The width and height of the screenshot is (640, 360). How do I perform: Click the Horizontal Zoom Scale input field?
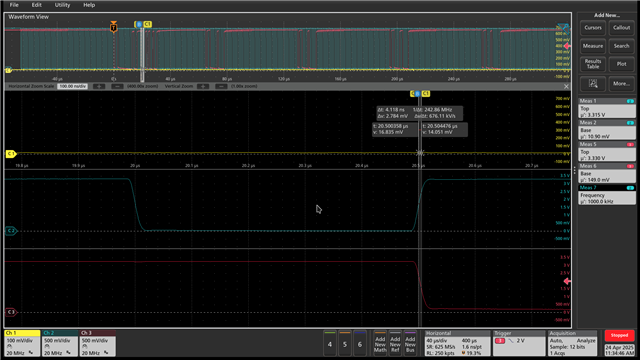[72, 87]
